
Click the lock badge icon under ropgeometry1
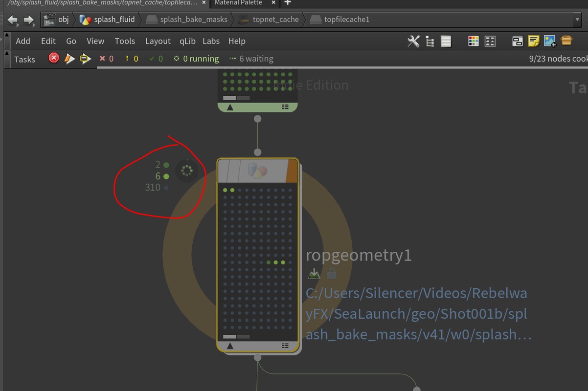332,273
